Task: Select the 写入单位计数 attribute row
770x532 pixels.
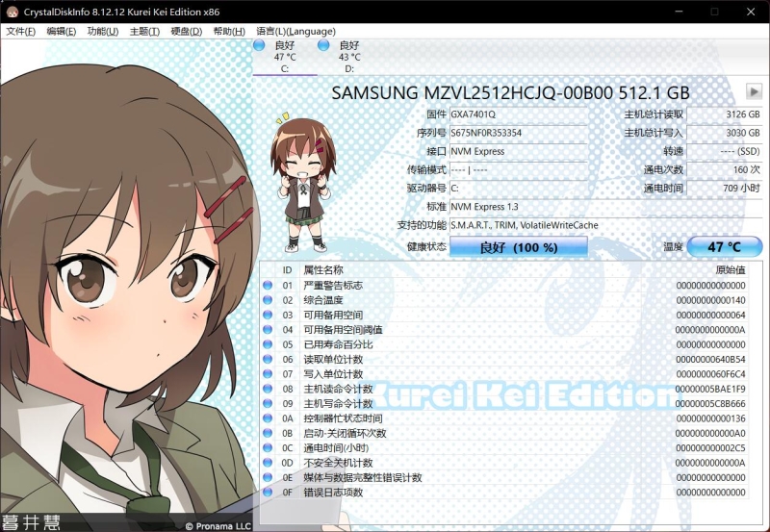Action: [x=504, y=374]
